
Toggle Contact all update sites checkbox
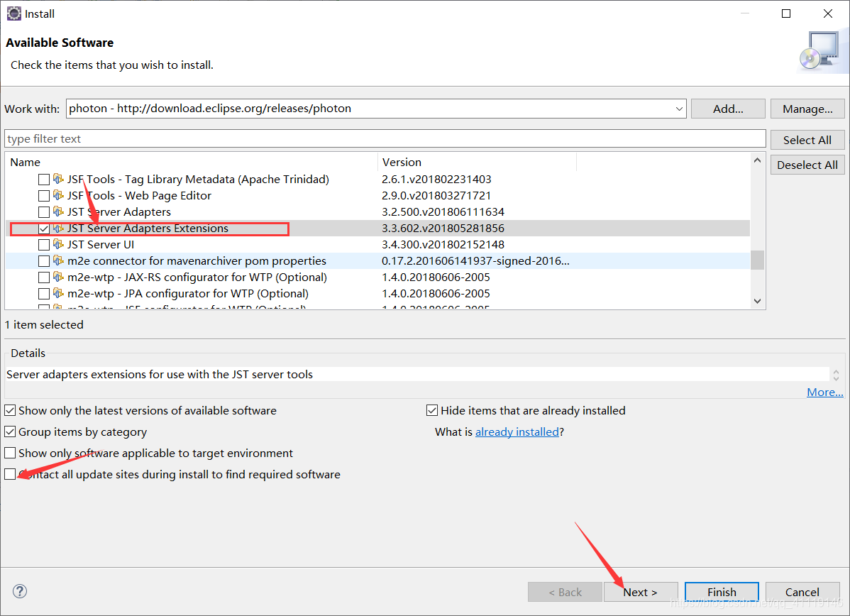10,474
